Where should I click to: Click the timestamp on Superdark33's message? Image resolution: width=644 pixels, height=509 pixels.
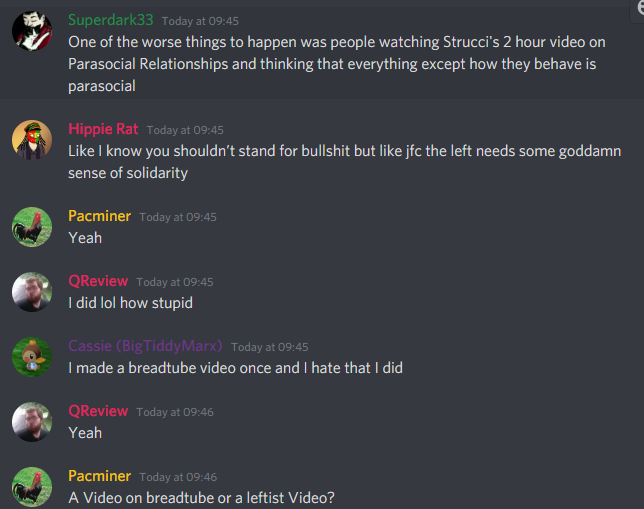tap(200, 21)
